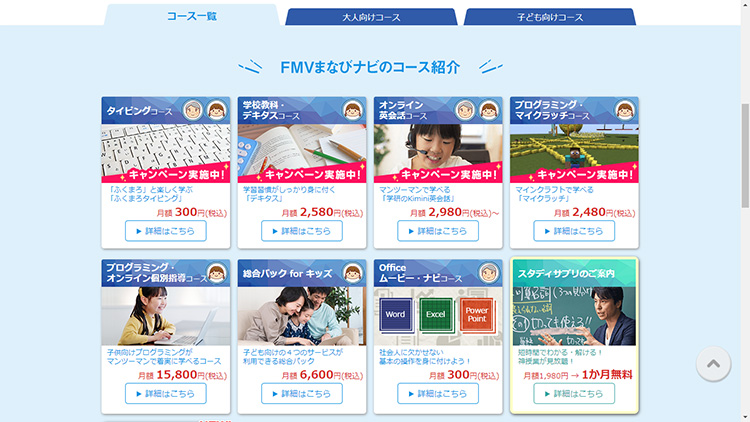Click the タイピングコース card header
750x422 pixels.
pos(165,111)
